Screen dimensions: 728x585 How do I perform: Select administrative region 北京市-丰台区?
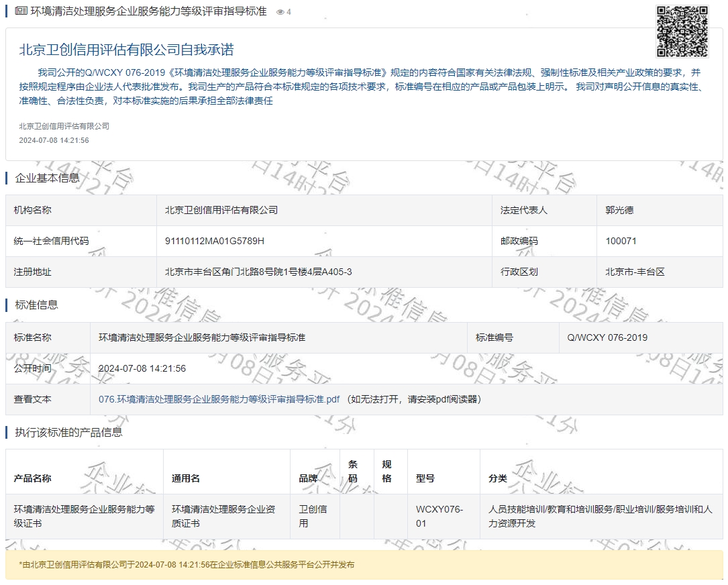coord(635,272)
